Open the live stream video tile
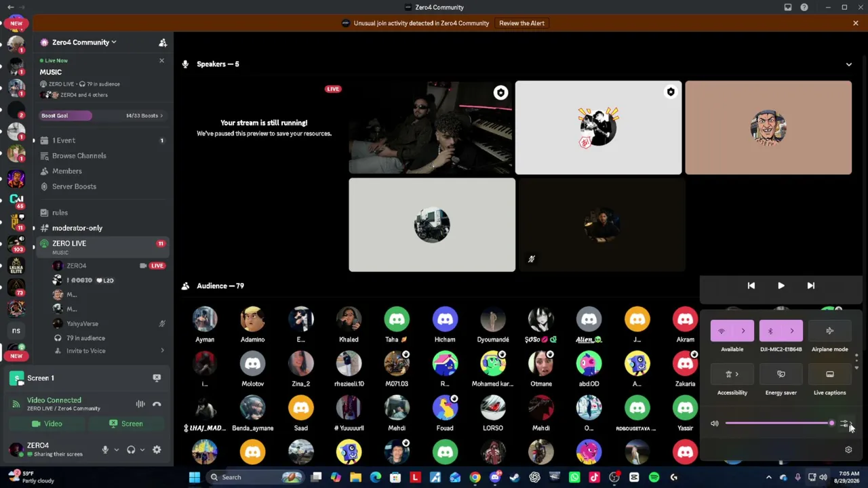 coord(432,128)
